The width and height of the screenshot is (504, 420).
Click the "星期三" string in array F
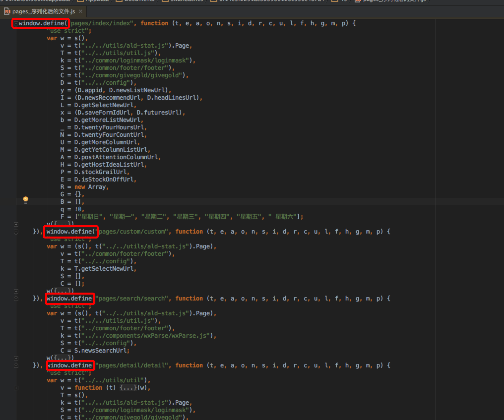pos(185,217)
